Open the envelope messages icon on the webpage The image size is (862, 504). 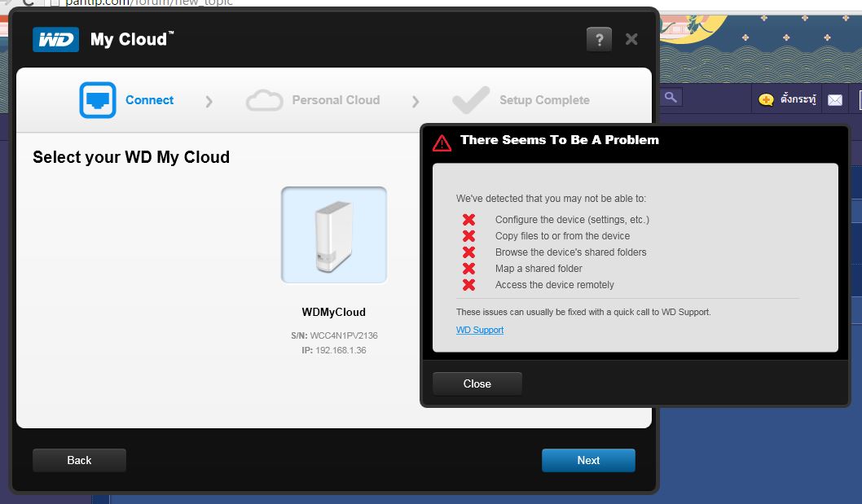(x=835, y=100)
